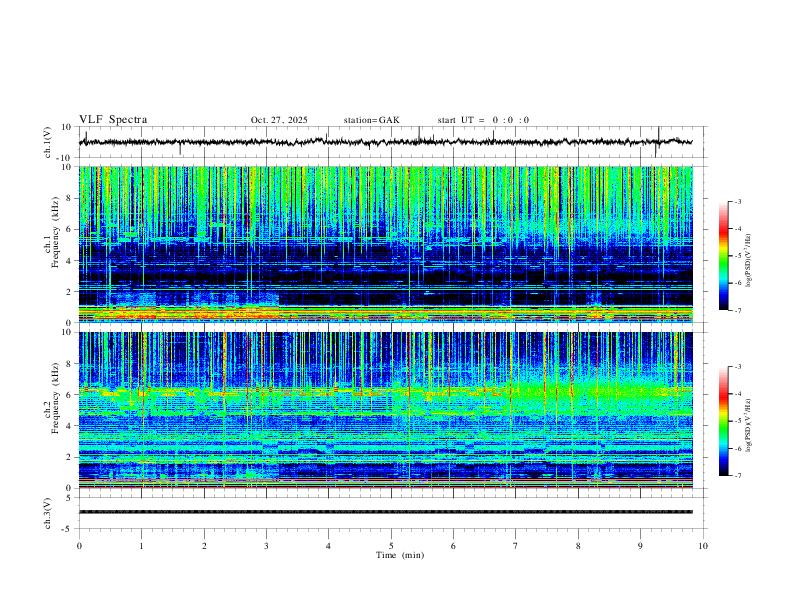Click "-7" on the lower color bar scale

click(x=737, y=476)
